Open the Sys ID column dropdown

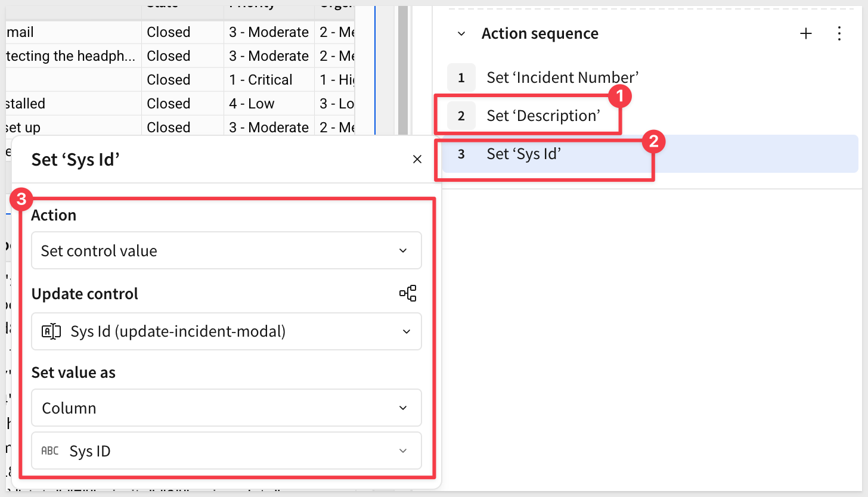[x=226, y=451]
